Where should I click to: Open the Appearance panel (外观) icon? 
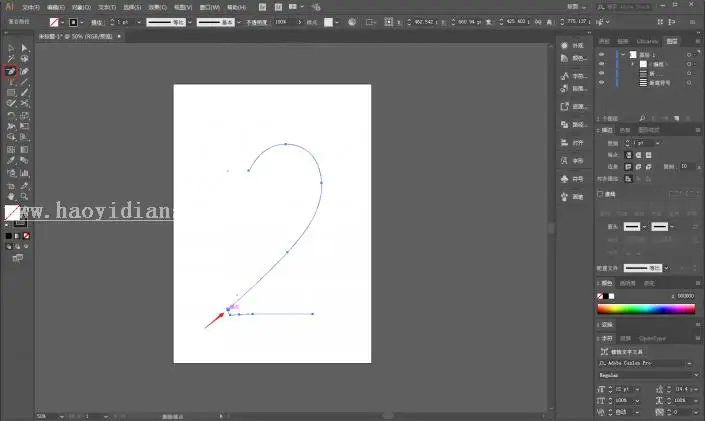(x=564, y=45)
